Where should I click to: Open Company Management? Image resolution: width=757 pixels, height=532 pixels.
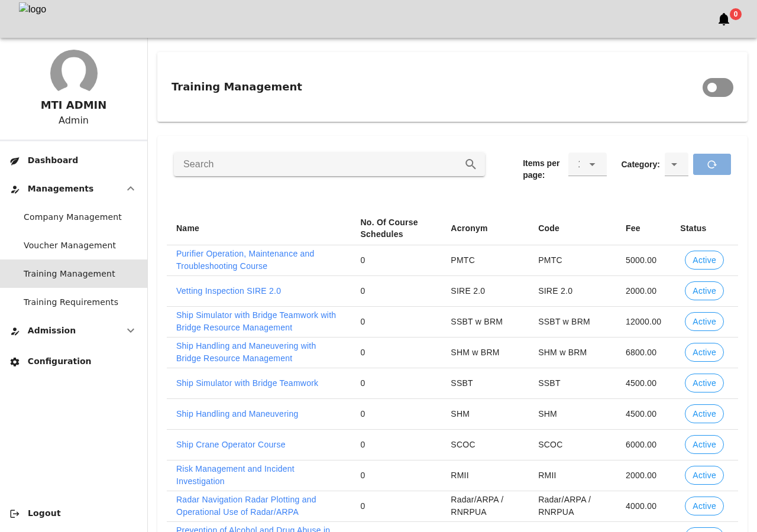tap(73, 217)
